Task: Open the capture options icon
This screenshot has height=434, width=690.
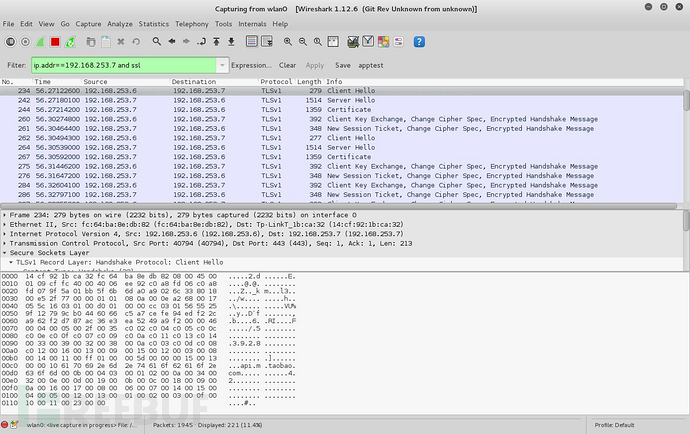Action: 26,42
